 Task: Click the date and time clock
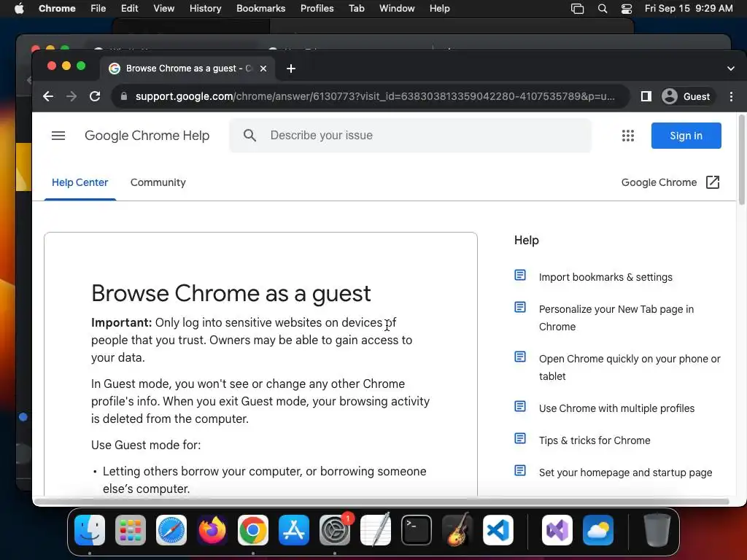(689, 9)
